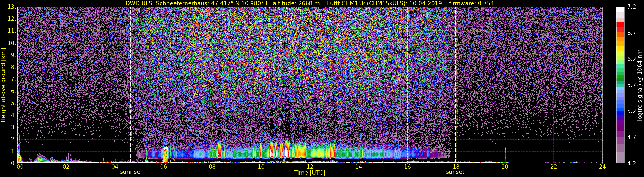Click time axis tick '10'
This screenshot has height=177, width=644.
[x=261, y=167]
